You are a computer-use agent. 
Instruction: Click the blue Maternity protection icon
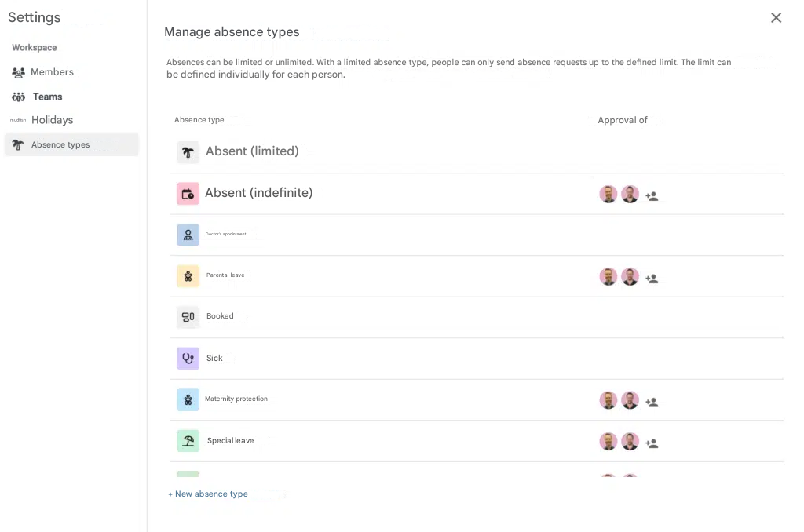(x=188, y=399)
